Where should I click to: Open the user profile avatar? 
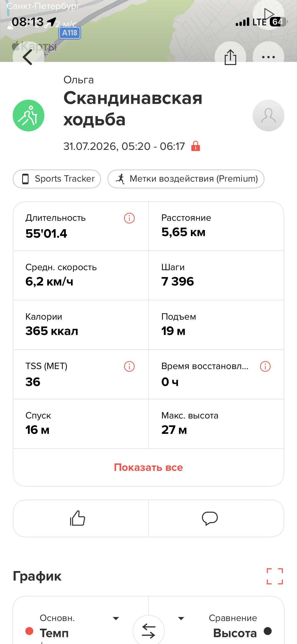[268, 116]
